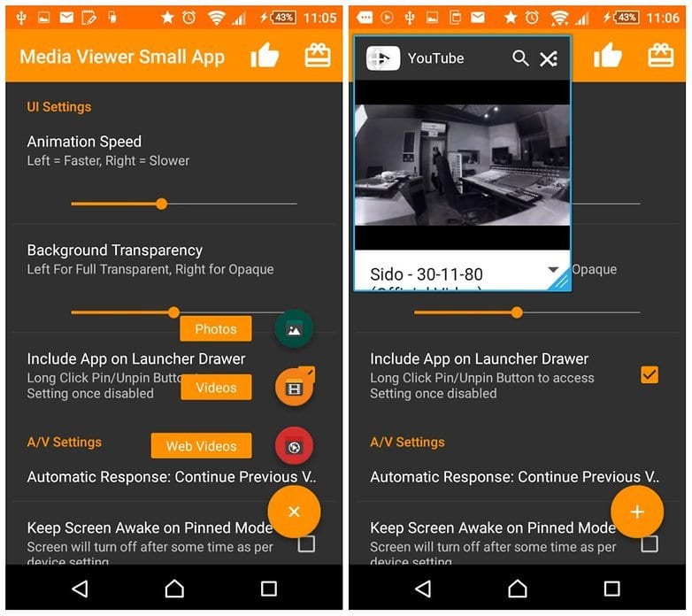Tap Media Viewer Small App title
Viewport: 692px width, 616px height.
point(122,57)
